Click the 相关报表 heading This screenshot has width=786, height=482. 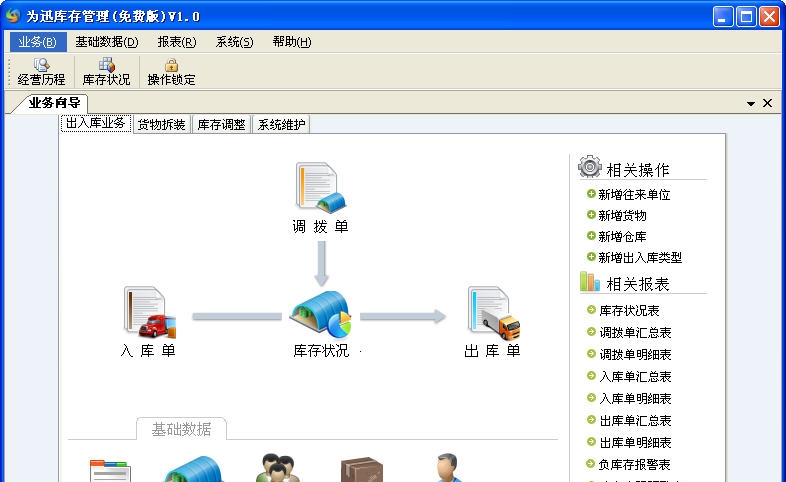click(638, 284)
